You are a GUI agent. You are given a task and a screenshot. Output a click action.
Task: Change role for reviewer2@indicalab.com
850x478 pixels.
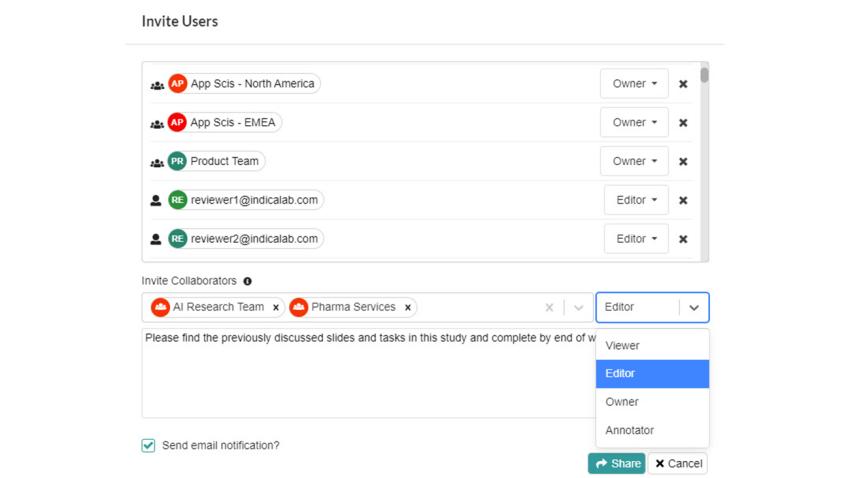[636, 238]
